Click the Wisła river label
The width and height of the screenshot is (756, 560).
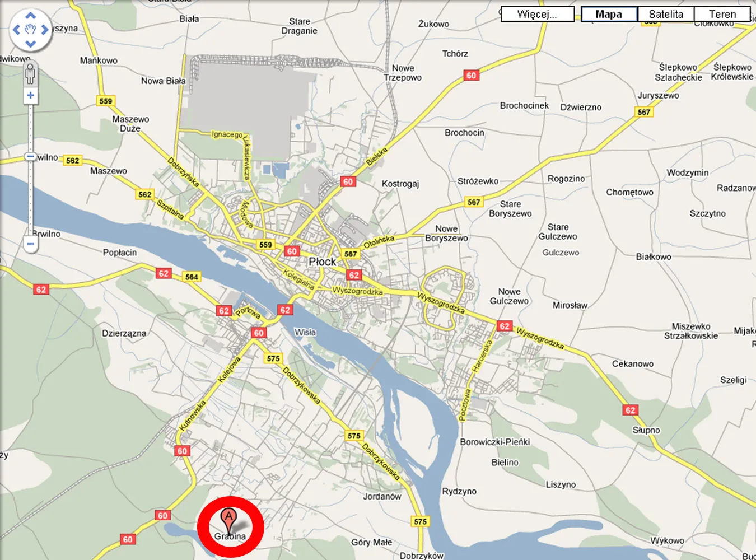(x=305, y=332)
